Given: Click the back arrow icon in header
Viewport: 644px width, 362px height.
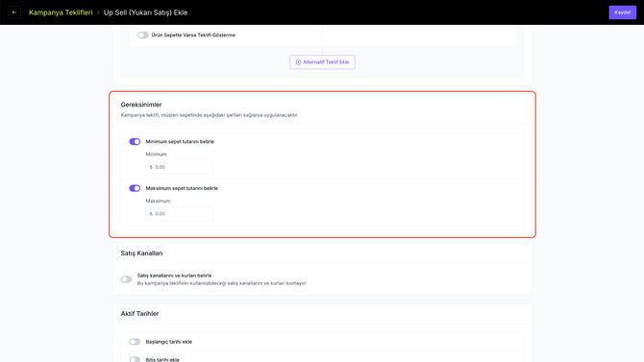Looking at the screenshot, I should point(14,12).
